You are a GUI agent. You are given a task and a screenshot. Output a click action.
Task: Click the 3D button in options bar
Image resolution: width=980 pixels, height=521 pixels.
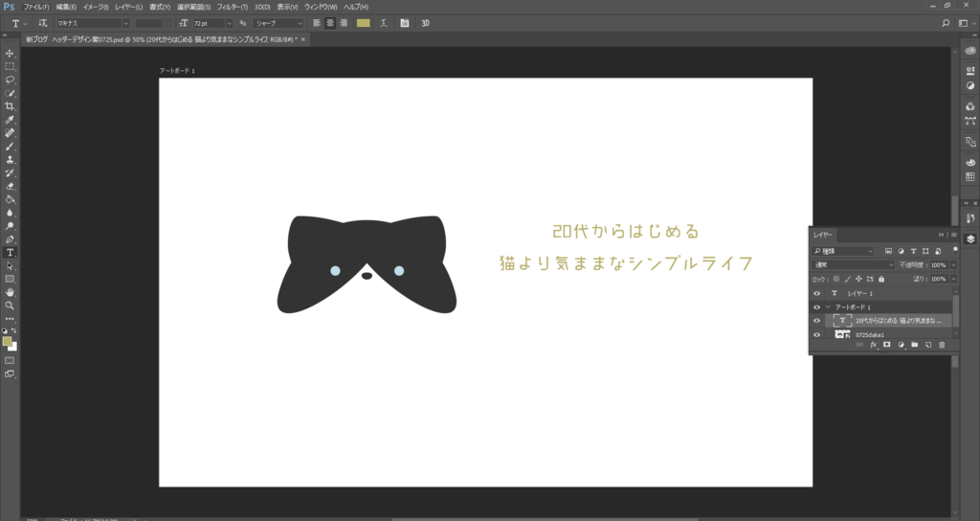point(425,23)
